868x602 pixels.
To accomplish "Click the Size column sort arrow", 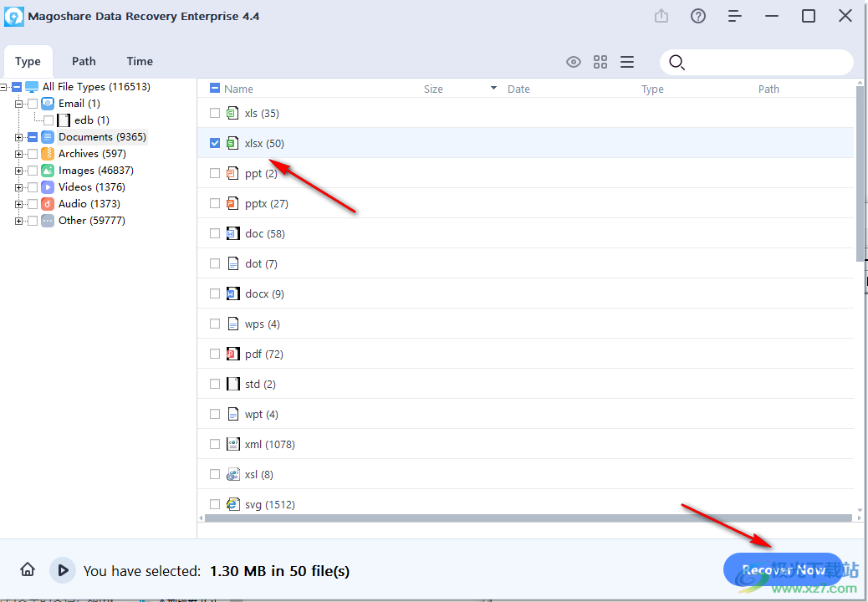I will pyautogui.click(x=493, y=88).
